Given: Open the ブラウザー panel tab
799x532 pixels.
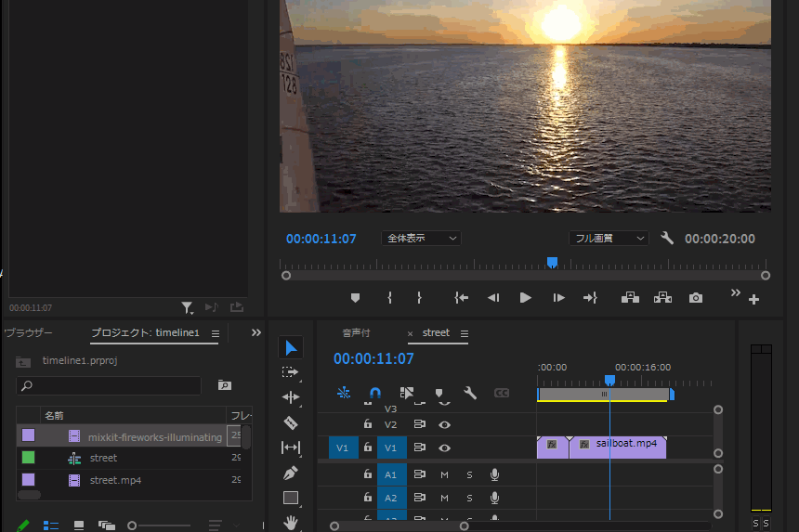Looking at the screenshot, I should point(28,332).
